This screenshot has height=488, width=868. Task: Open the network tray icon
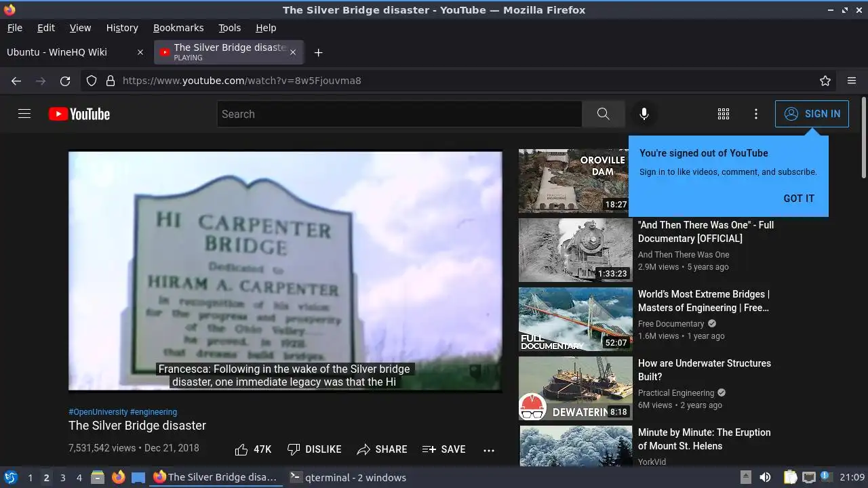pos(808,477)
